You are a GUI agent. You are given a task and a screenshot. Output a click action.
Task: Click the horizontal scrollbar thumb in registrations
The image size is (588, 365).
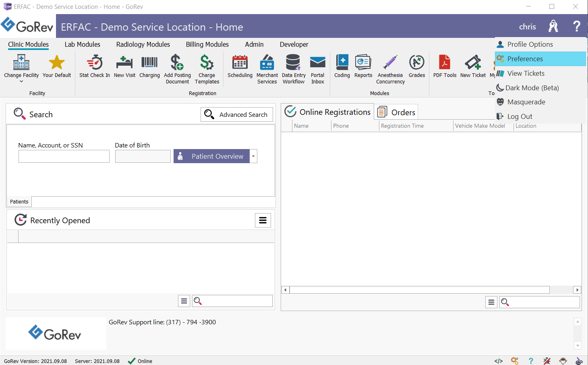click(420, 290)
